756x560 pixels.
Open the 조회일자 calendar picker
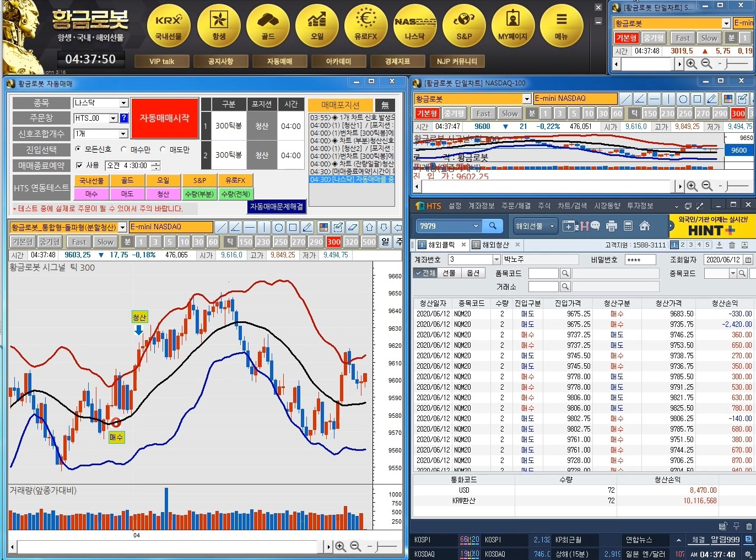(748, 260)
